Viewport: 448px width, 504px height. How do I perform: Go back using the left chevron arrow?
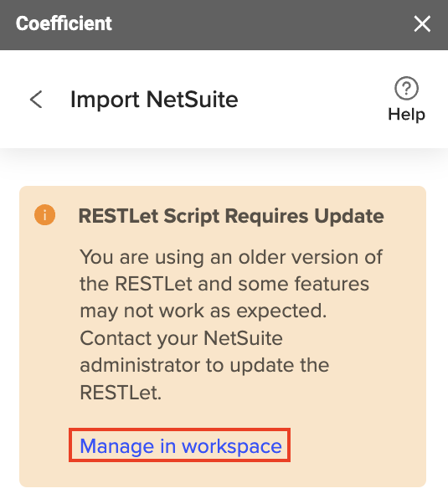[x=36, y=100]
